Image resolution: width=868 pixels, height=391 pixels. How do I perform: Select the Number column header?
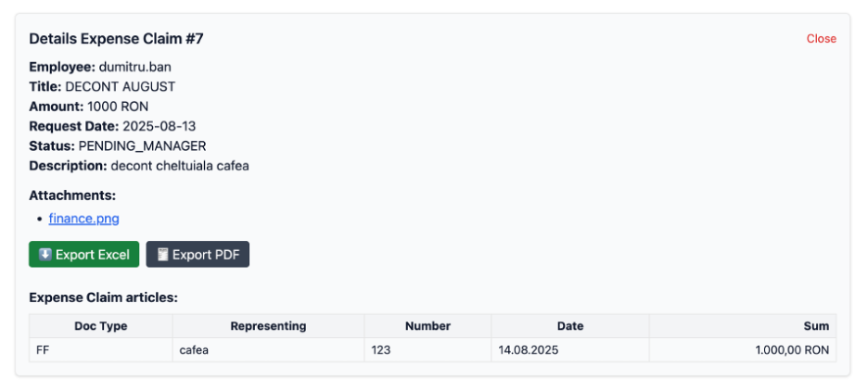(428, 326)
